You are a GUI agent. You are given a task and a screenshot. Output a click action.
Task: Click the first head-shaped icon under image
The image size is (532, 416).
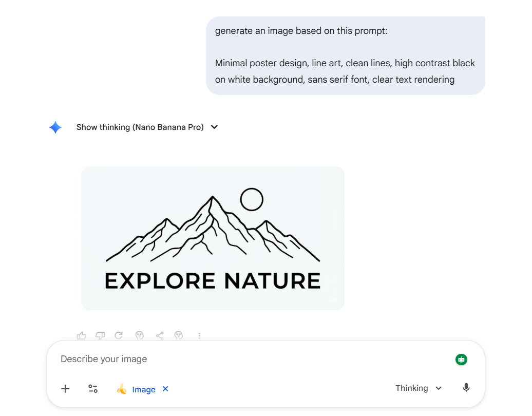point(139,336)
